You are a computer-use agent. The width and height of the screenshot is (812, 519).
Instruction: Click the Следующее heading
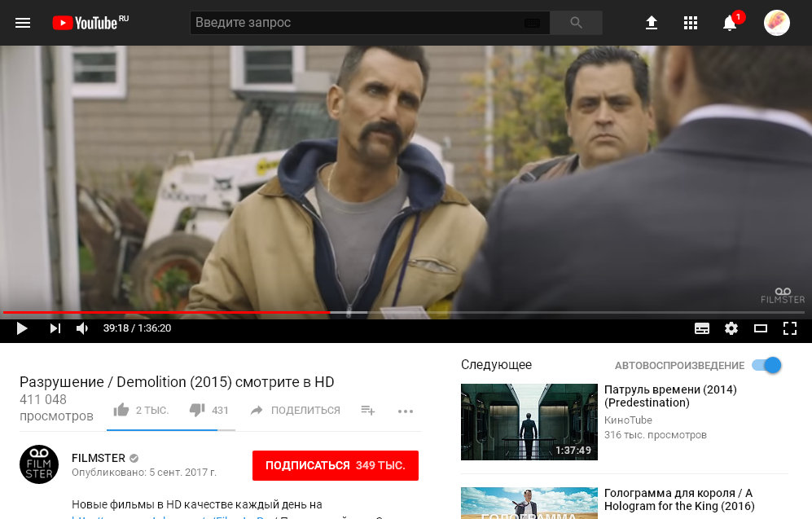[496, 365]
